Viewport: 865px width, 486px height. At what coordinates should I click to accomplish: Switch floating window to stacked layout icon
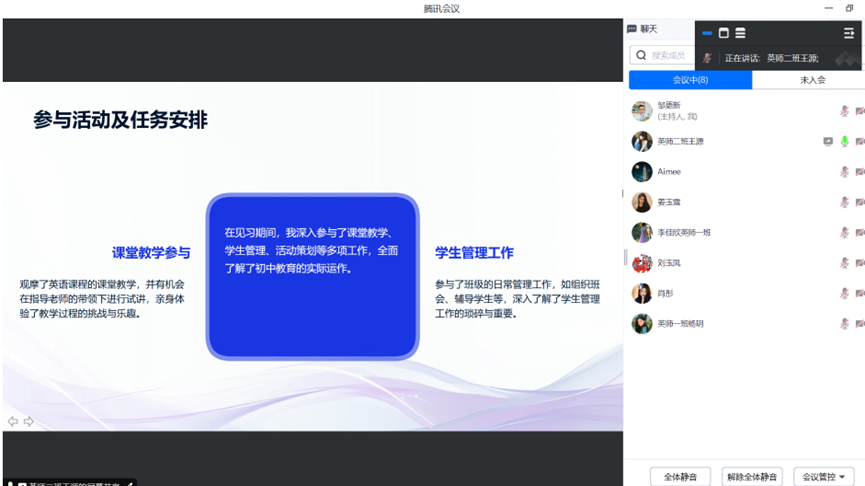click(740, 33)
